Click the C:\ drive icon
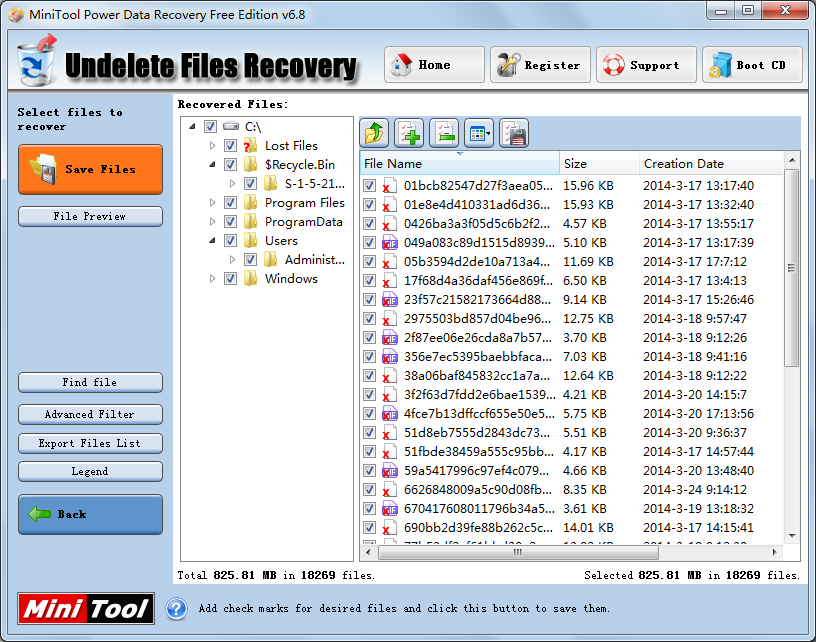 (x=231, y=126)
